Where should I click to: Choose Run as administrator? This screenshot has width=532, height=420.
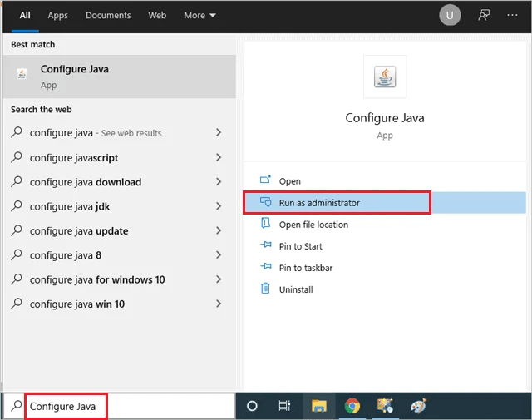click(x=385, y=203)
